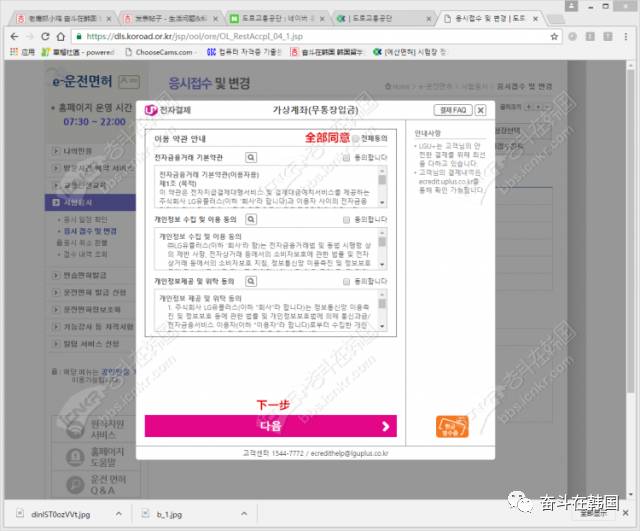Click the 운전면허 Q&A sidebar icon
The height and width of the screenshot is (531, 640).
pos(75,484)
